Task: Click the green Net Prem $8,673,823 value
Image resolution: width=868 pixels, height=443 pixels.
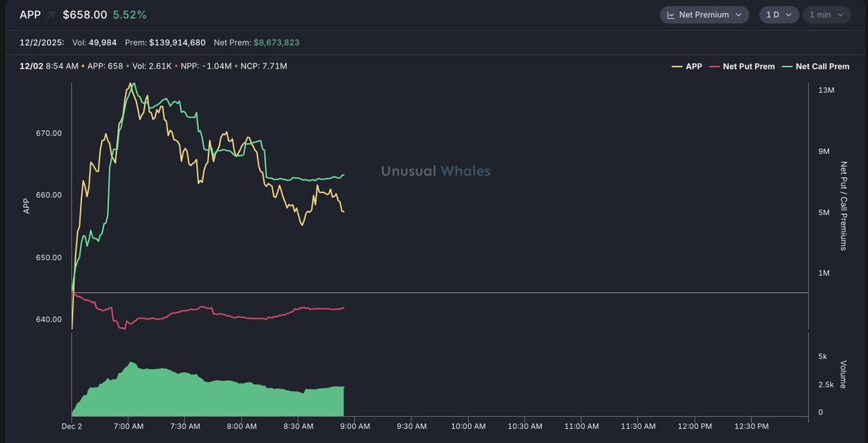Action: coord(276,43)
